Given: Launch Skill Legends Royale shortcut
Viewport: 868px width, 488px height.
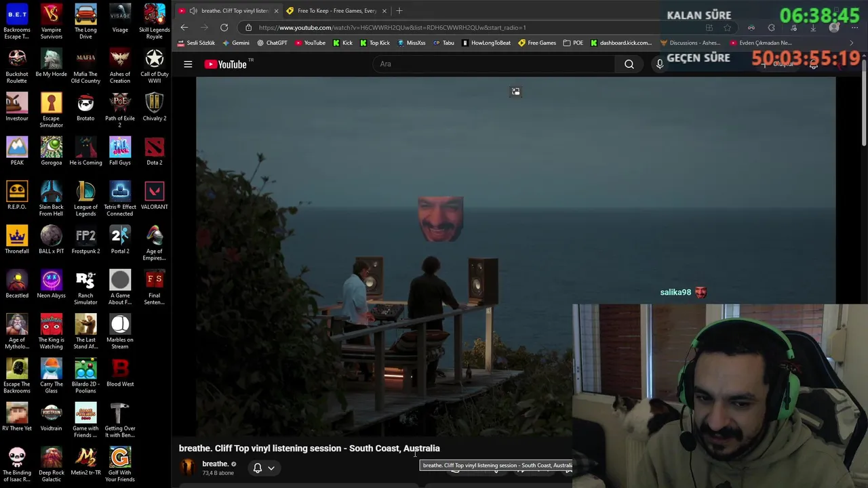Looking at the screenshot, I should tap(155, 21).
